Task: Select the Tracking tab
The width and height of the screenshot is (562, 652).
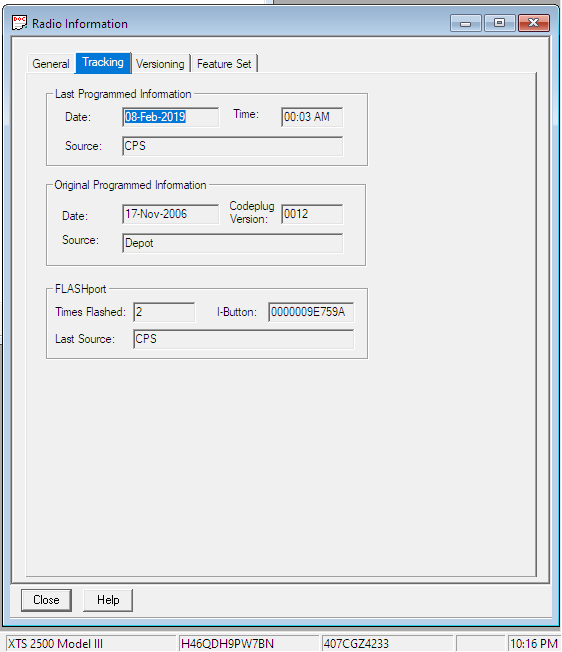Action: click(x=103, y=62)
